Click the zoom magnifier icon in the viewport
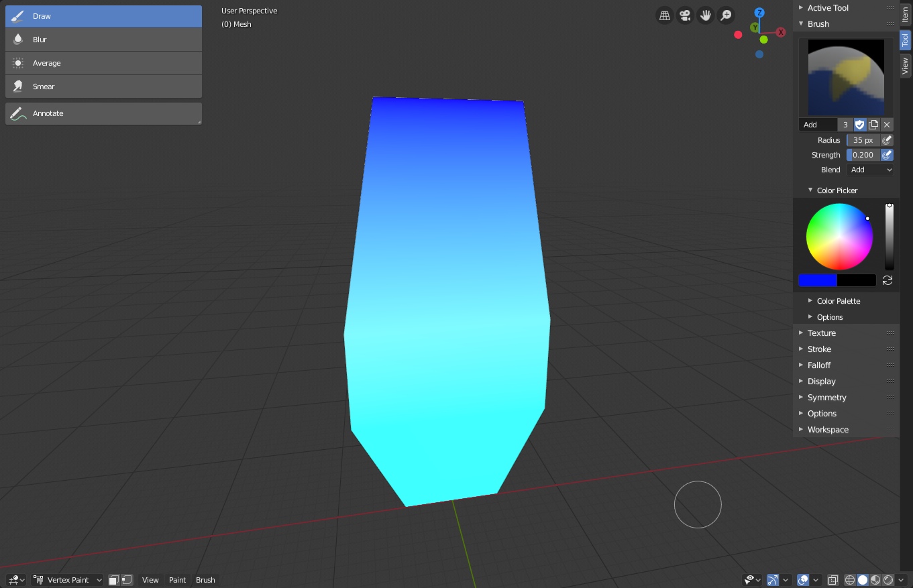This screenshot has width=913, height=588. pos(725,15)
